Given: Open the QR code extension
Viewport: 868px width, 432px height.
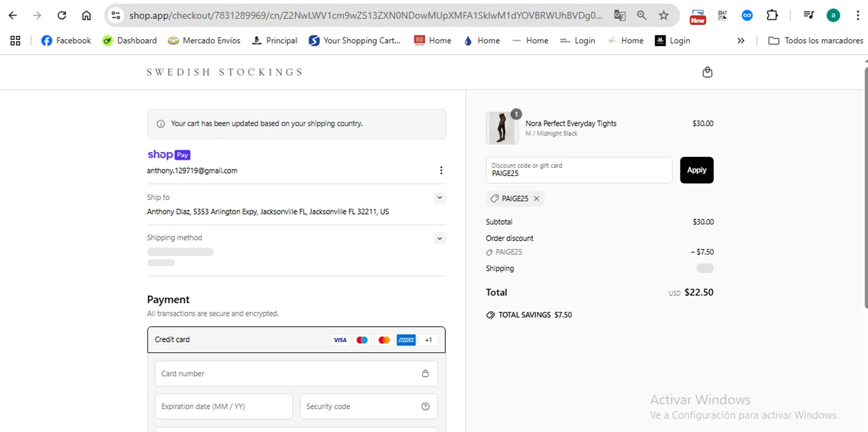Looking at the screenshot, I should click(722, 16).
